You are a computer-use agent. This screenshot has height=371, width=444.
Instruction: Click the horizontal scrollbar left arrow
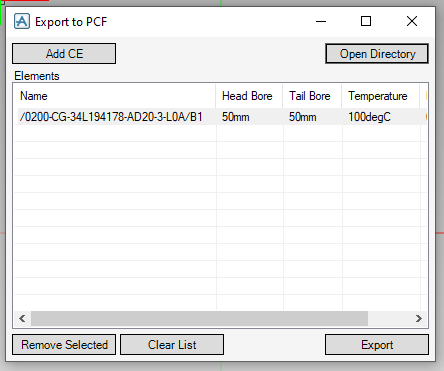coord(22,319)
